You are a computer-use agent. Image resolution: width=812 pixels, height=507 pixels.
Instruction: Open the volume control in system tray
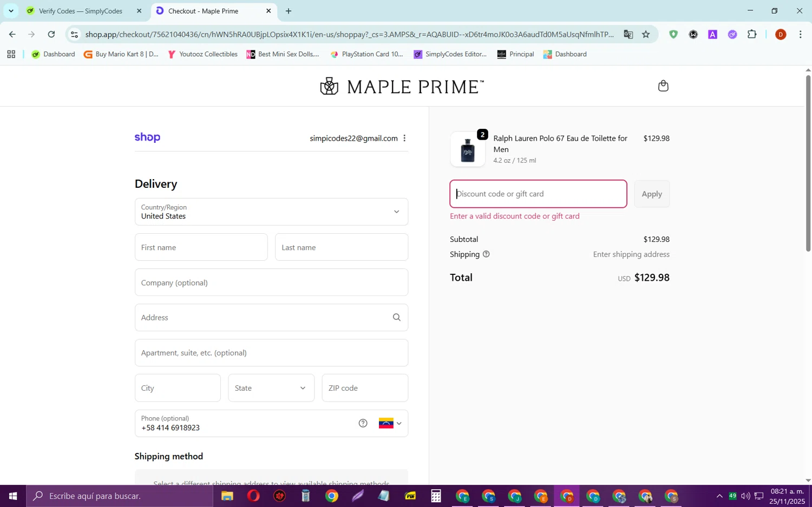pyautogui.click(x=745, y=496)
